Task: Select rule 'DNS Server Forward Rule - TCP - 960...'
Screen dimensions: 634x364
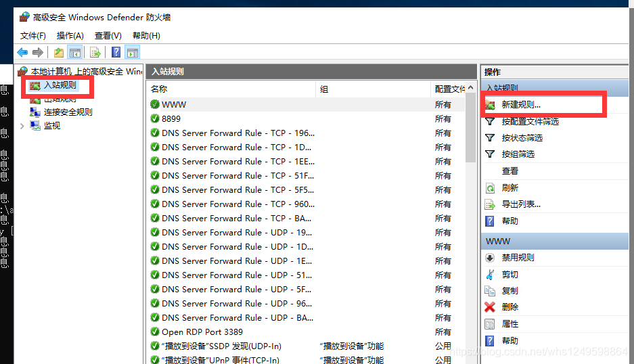Action: click(306, 204)
